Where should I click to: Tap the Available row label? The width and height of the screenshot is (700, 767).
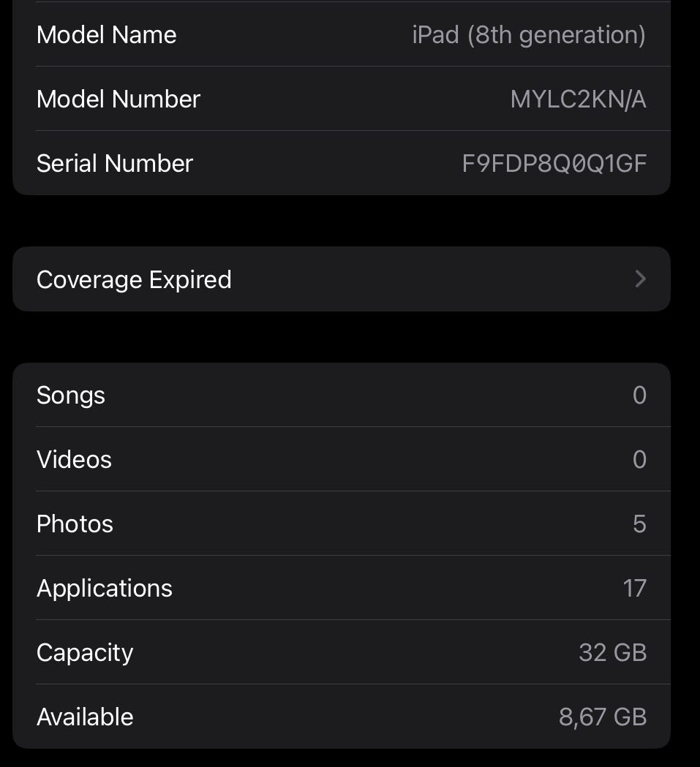85,717
